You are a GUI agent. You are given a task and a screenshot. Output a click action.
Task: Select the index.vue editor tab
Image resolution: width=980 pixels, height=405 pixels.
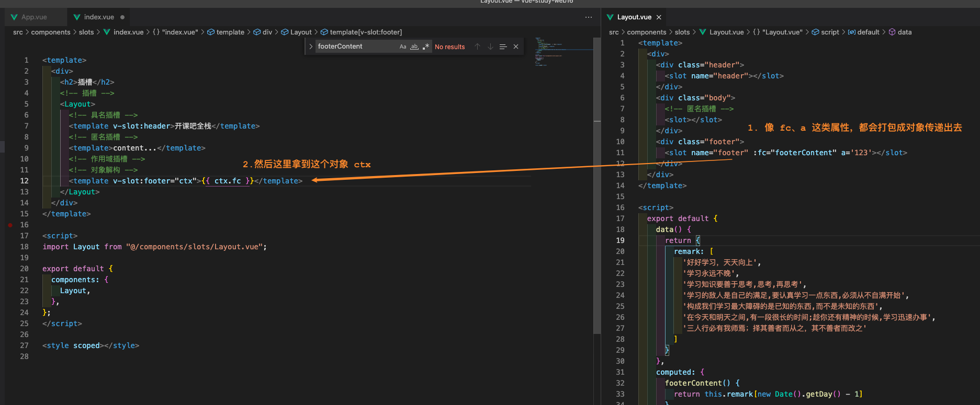tap(99, 17)
